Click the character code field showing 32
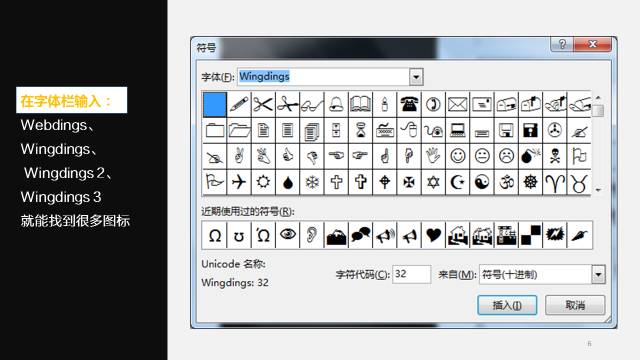The image size is (640, 360). [411, 274]
